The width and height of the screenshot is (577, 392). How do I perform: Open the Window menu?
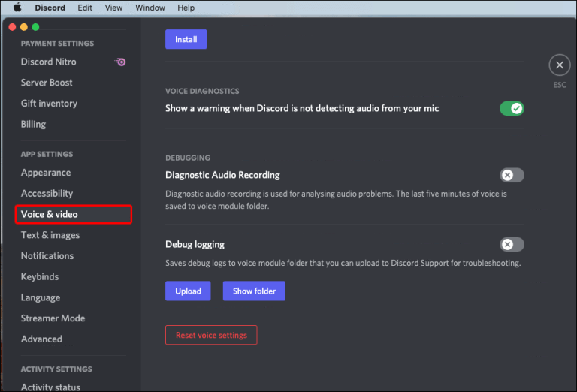click(150, 8)
